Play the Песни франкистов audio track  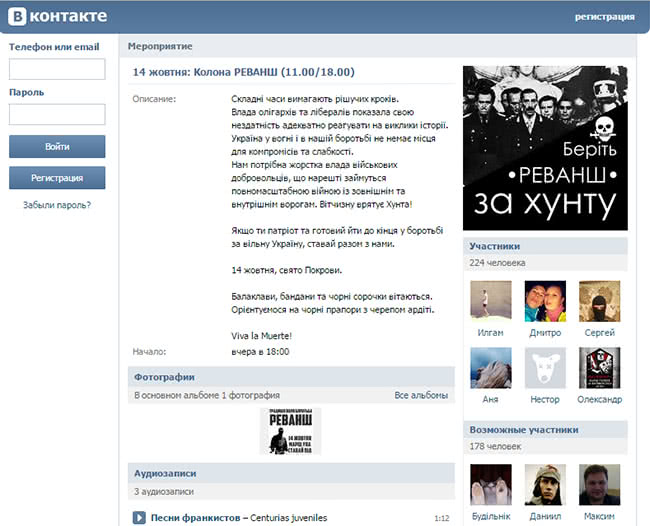[140, 517]
